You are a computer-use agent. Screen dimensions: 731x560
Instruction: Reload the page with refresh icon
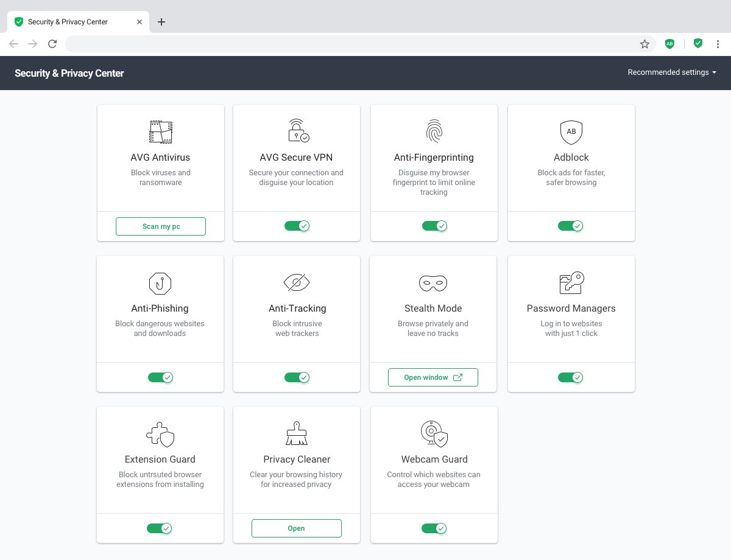[52, 44]
